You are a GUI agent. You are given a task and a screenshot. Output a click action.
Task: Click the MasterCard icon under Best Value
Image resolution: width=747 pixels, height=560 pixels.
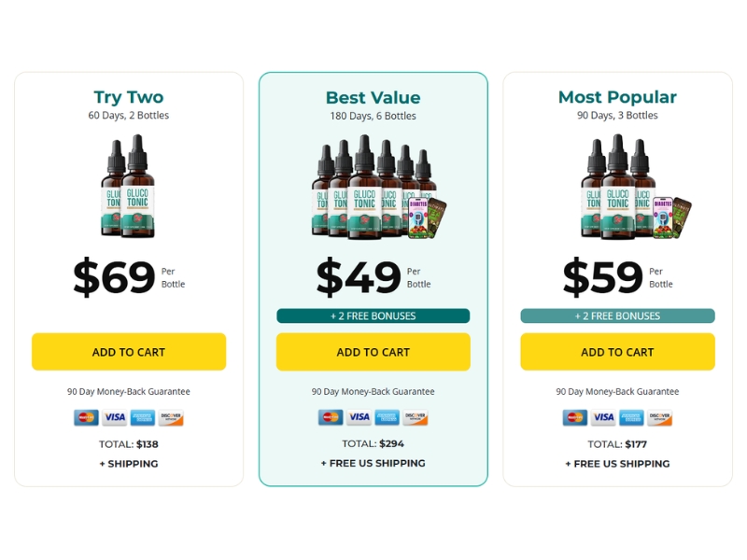click(331, 418)
